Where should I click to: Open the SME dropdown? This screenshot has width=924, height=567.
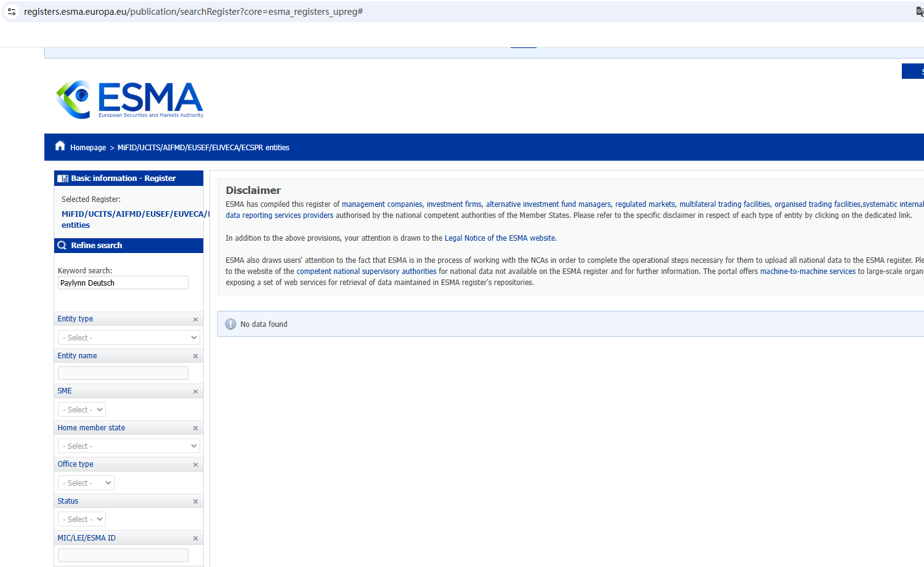tap(82, 409)
